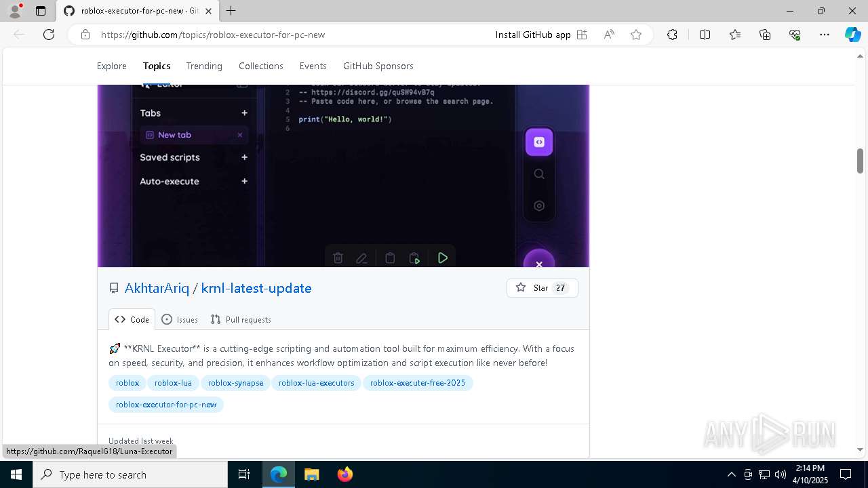The image size is (868, 488).
Task: Launch Firefox from the taskbar
Action: 344,474
